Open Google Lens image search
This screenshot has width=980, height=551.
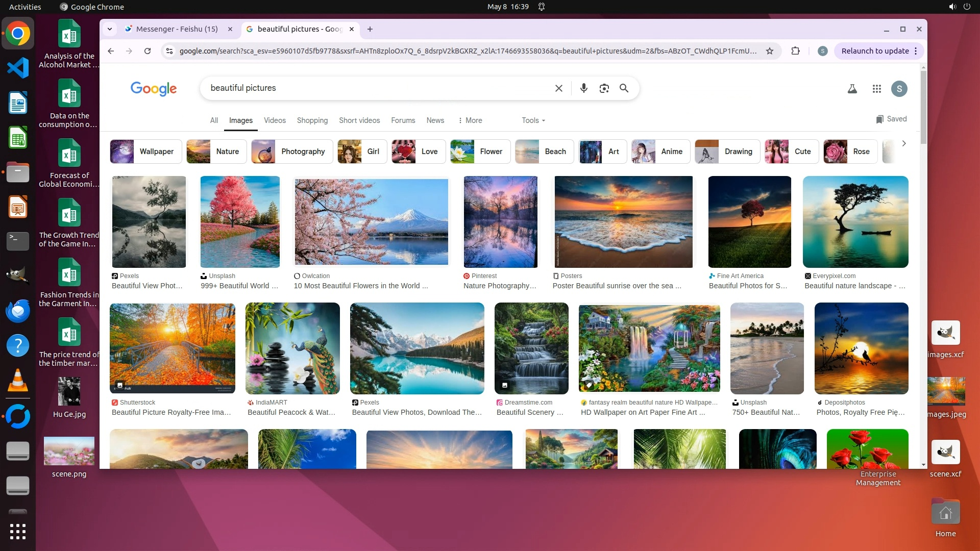pos(604,88)
